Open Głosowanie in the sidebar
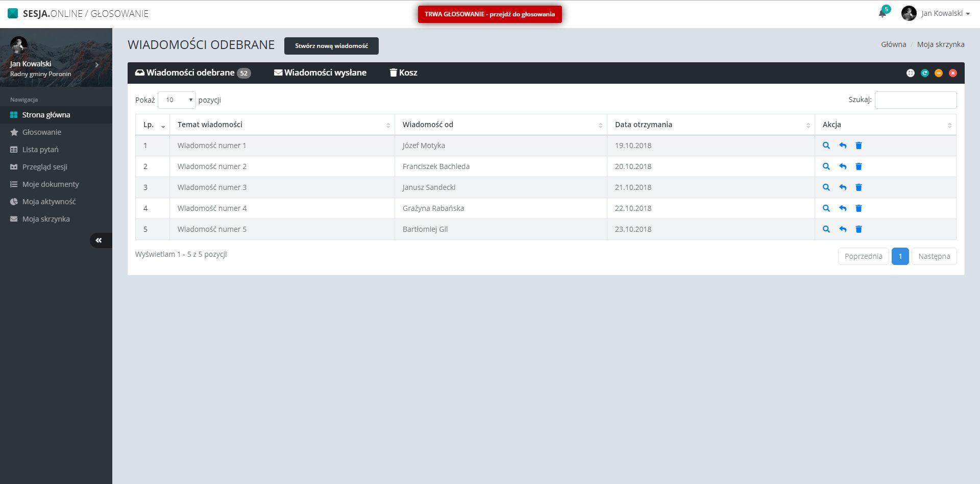This screenshot has width=980, height=484. 42,132
